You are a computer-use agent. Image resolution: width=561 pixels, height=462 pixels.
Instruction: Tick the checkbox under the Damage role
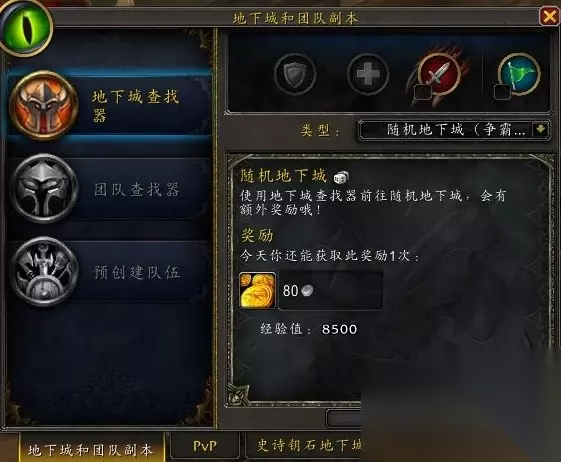[423, 92]
